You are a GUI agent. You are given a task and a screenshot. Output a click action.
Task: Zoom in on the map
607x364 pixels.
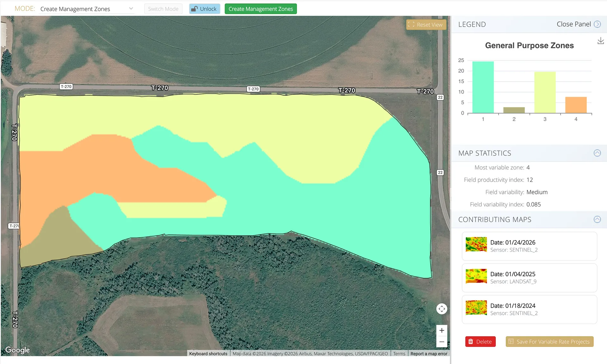click(442, 331)
